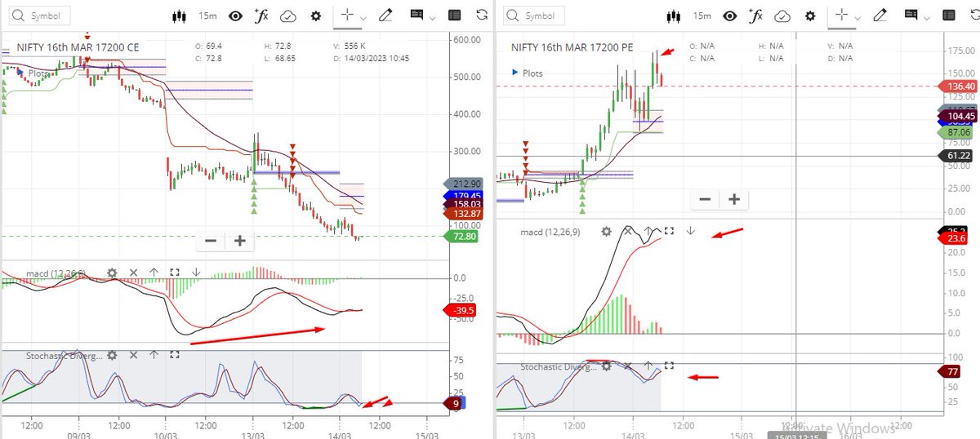Toggle eye view option in left chart toolbar
980x439 pixels.
[236, 16]
